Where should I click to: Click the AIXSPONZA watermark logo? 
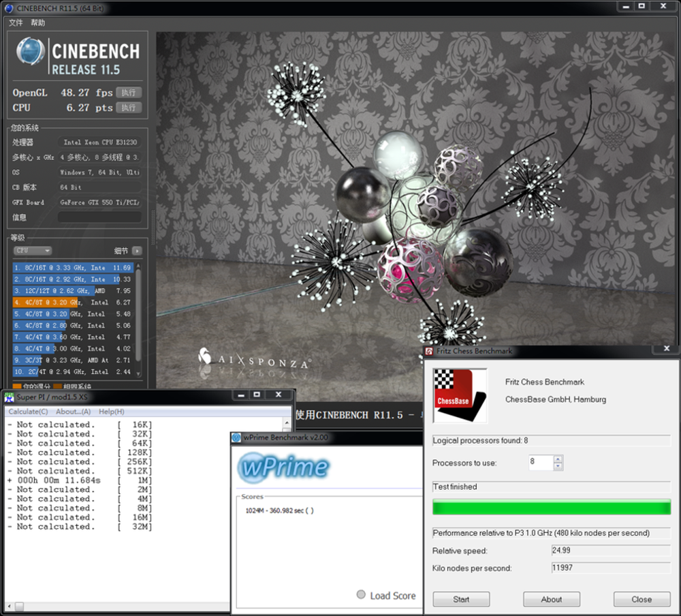point(253,358)
